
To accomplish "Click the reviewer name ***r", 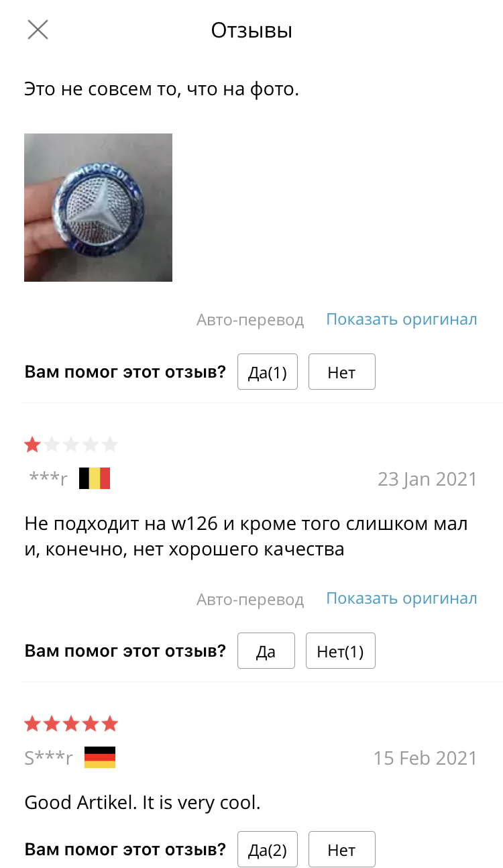I will [x=48, y=479].
